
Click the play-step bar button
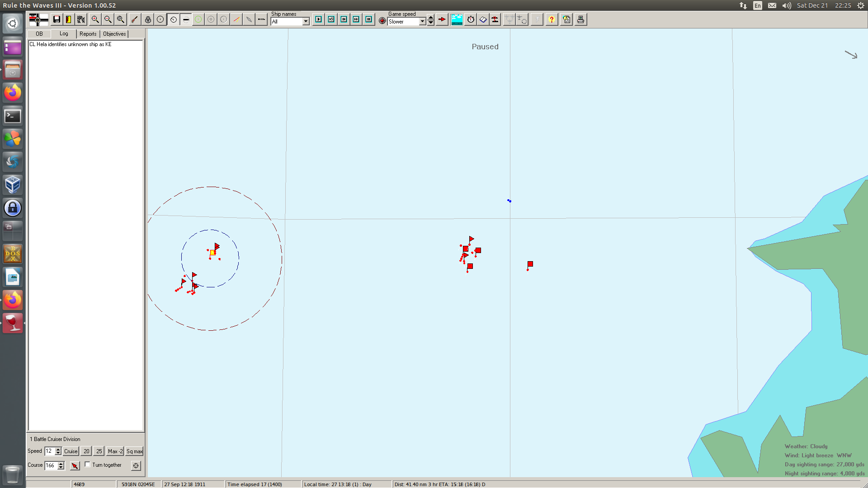coord(344,19)
